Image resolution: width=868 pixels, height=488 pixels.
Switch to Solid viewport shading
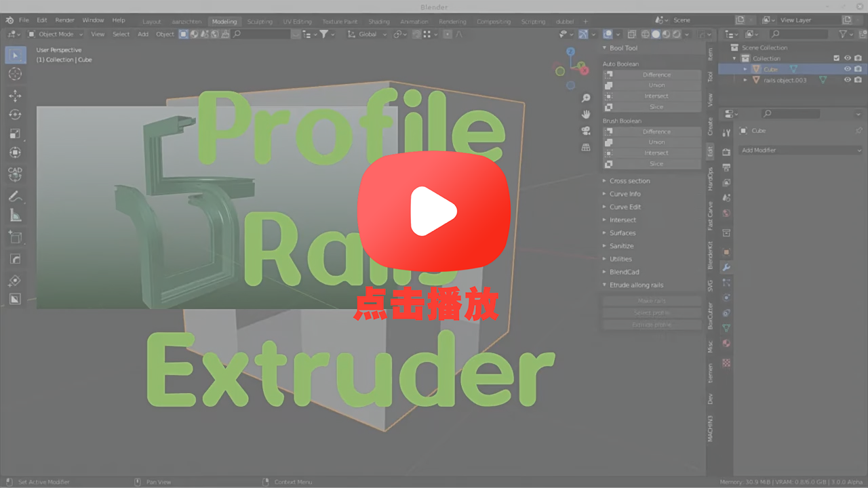tap(656, 34)
